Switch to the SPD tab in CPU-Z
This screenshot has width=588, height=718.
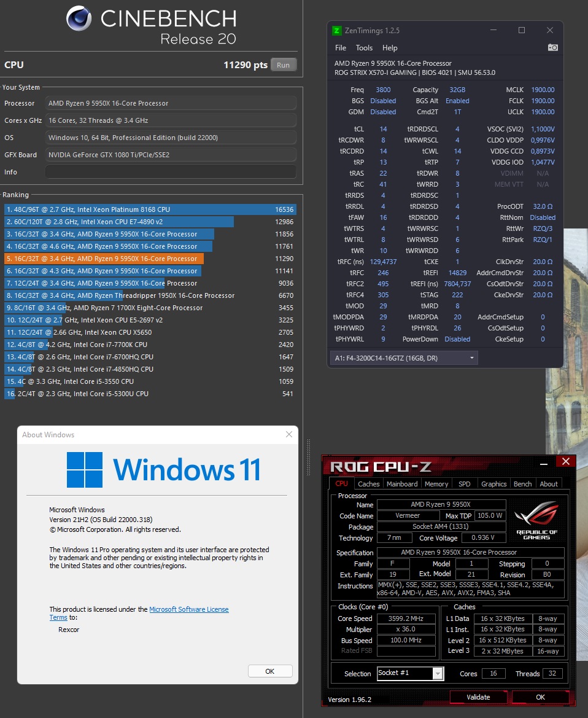465,484
